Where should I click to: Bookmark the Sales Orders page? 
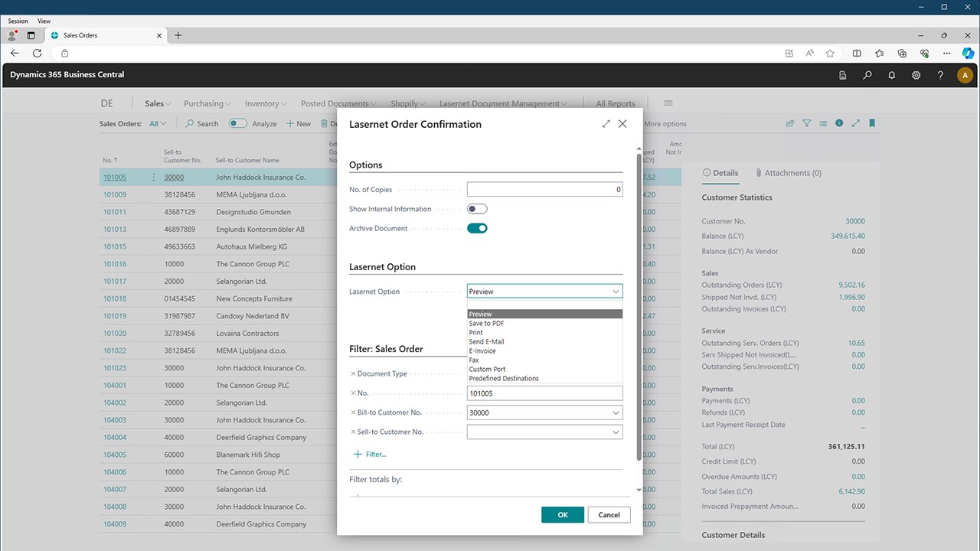(872, 123)
